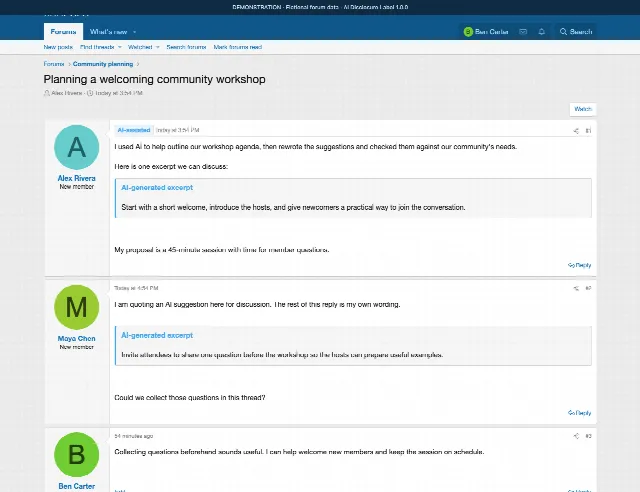Click Ben Carter's large post avatar
The width and height of the screenshot is (640, 492).
coord(77,455)
